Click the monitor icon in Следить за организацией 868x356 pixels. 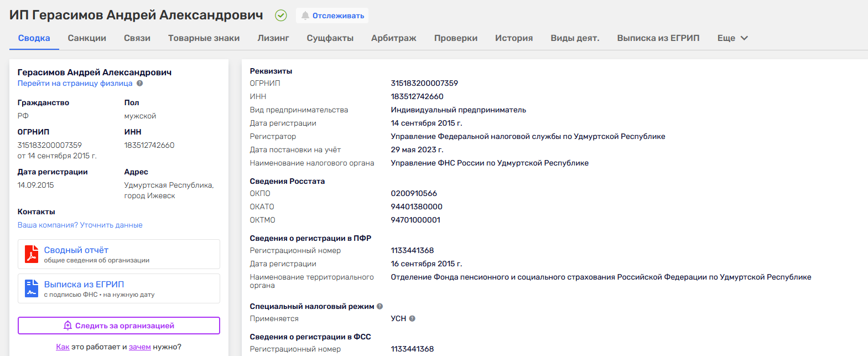[x=67, y=326]
